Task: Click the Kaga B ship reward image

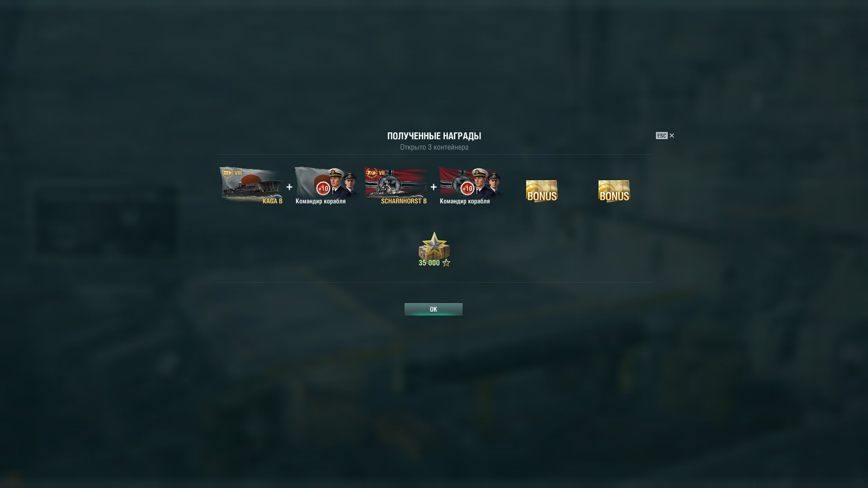Action: [x=251, y=185]
